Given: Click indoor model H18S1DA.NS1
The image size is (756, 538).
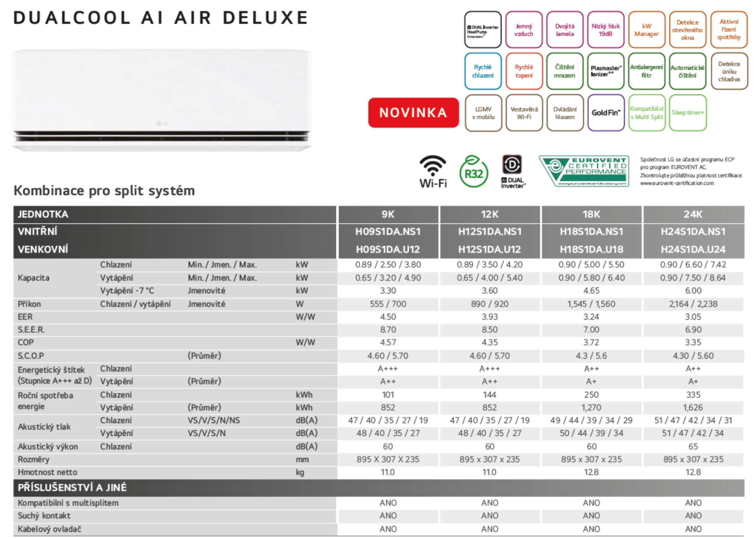Looking at the screenshot, I should [592, 232].
